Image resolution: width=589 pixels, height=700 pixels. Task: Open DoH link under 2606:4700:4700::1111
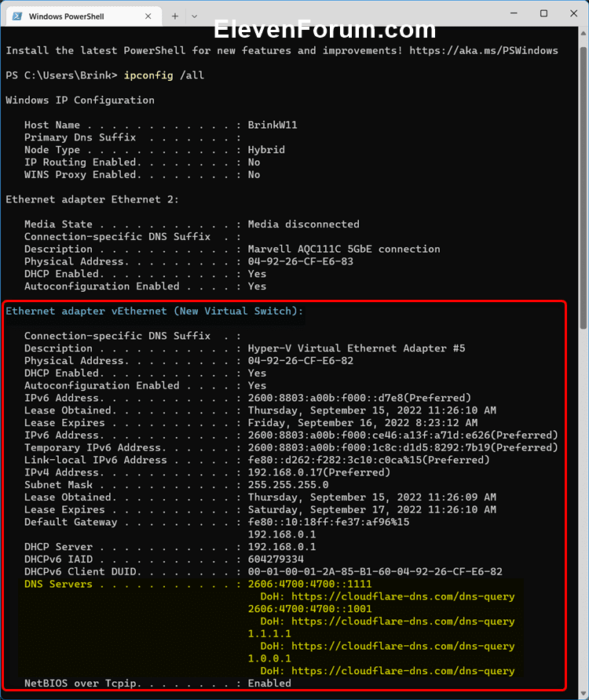[403, 596]
